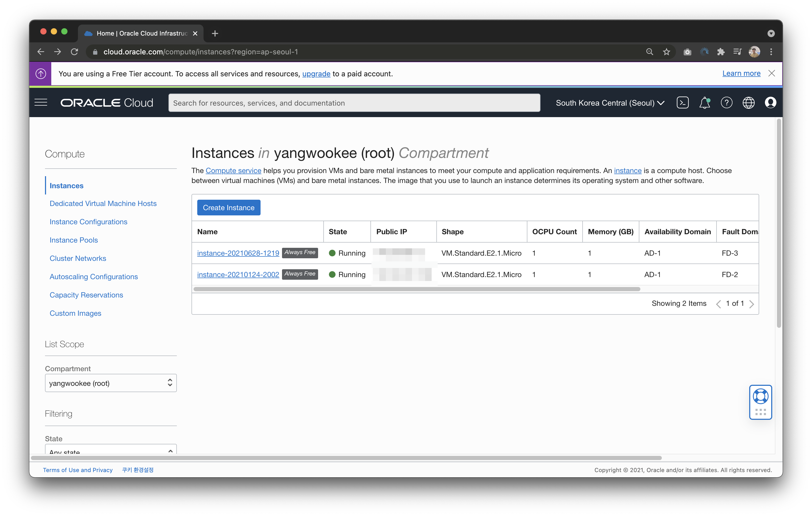The height and width of the screenshot is (516, 812).
Task: Open Chrome extensions puzzle icon
Action: [x=721, y=52]
